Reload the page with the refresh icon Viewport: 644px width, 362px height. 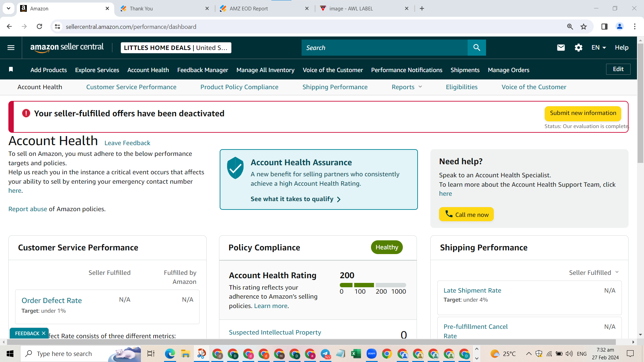click(40, 26)
